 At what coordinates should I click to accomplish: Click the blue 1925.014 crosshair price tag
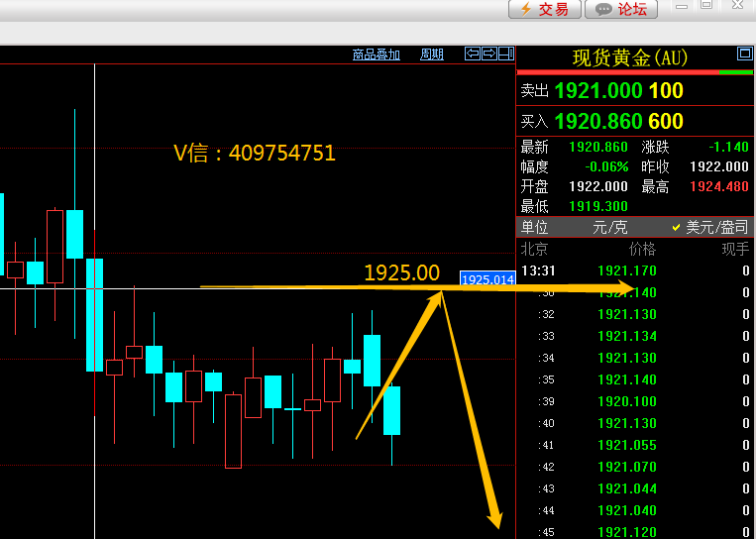click(x=487, y=278)
